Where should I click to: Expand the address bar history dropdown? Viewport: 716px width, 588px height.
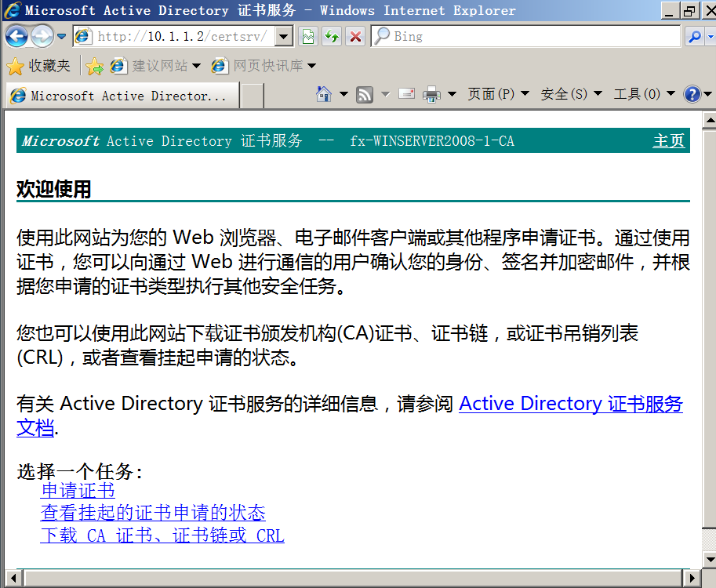[x=284, y=36]
